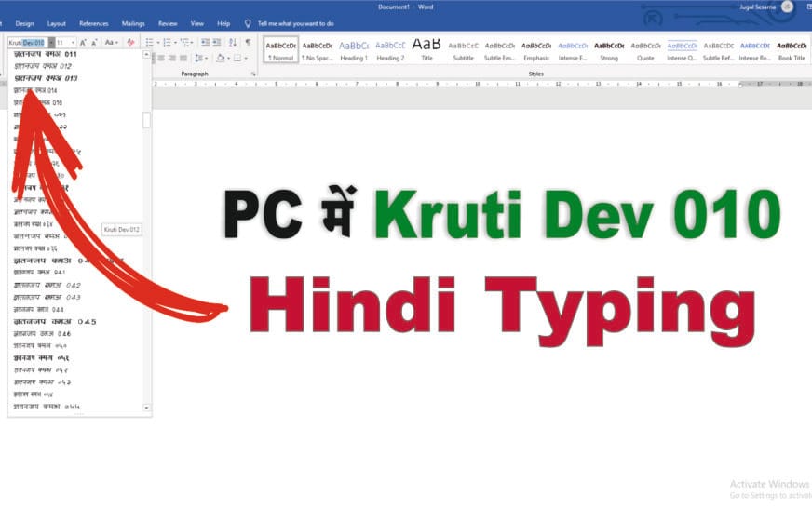
Task: Apply the Intense Reference style
Action: tap(755, 50)
